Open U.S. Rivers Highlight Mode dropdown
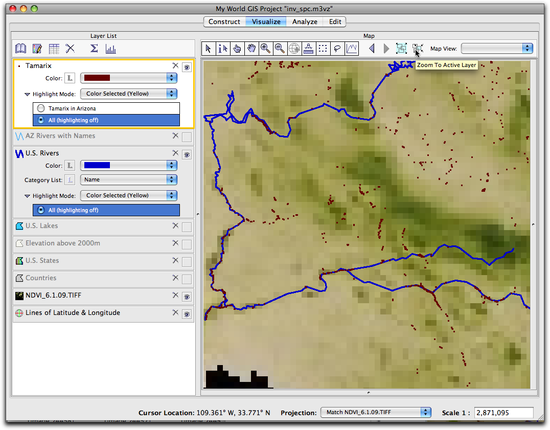 [x=129, y=195]
